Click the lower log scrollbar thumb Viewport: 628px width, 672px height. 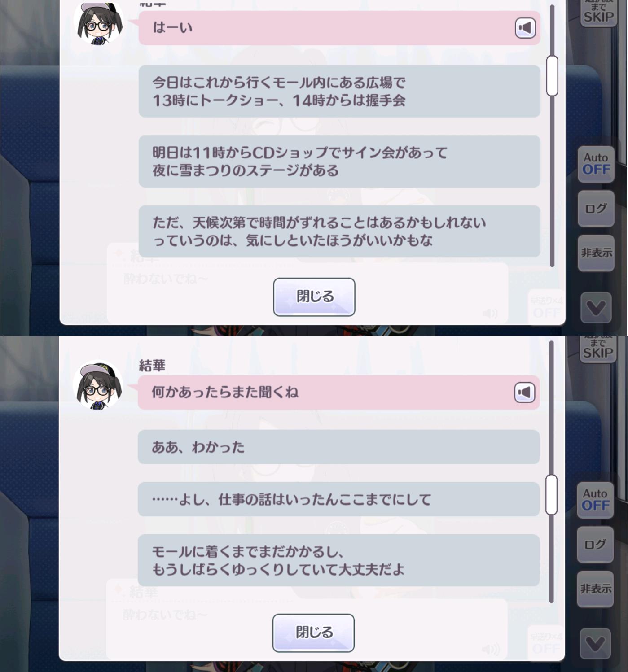point(551,494)
